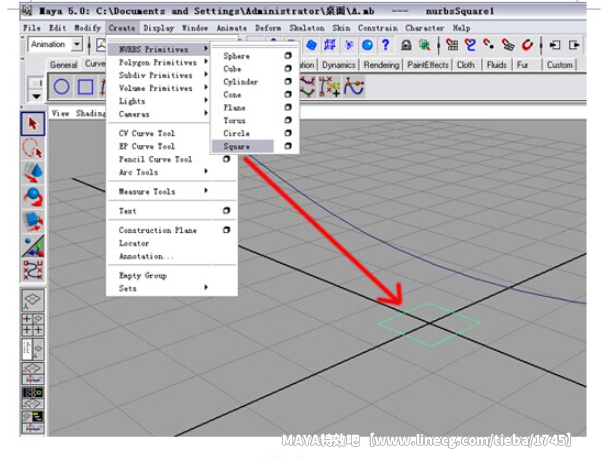Switch to perspective/outliner layout
The image size is (613, 459).
(x=32, y=349)
